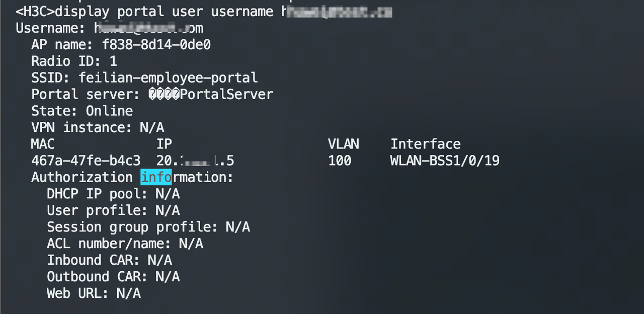Click the <H3C> prompt
644x314 pixels.
[x=35, y=12]
